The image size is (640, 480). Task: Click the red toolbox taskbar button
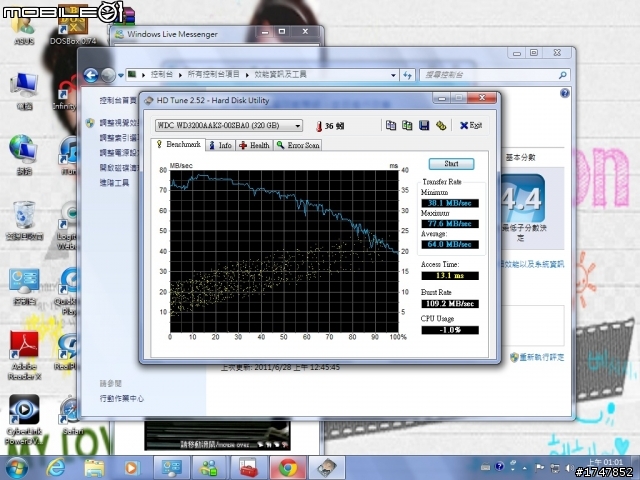pyautogui.click(x=248, y=468)
